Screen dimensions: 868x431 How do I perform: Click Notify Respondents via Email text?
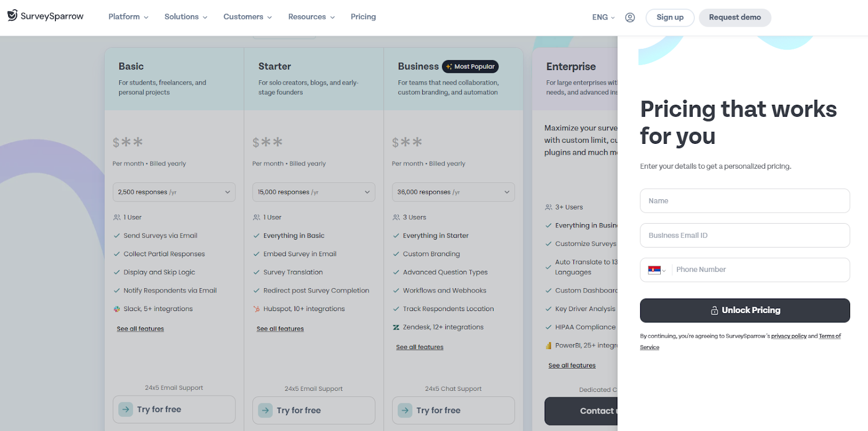(x=170, y=291)
